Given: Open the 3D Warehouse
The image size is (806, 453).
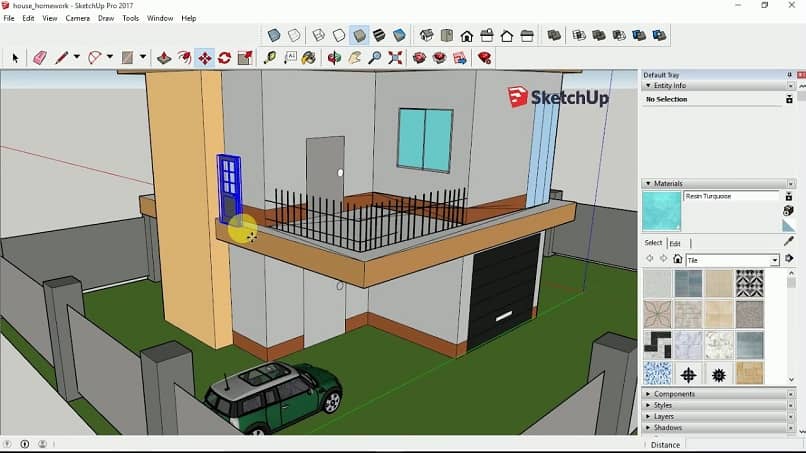Looking at the screenshot, I should click(419, 58).
